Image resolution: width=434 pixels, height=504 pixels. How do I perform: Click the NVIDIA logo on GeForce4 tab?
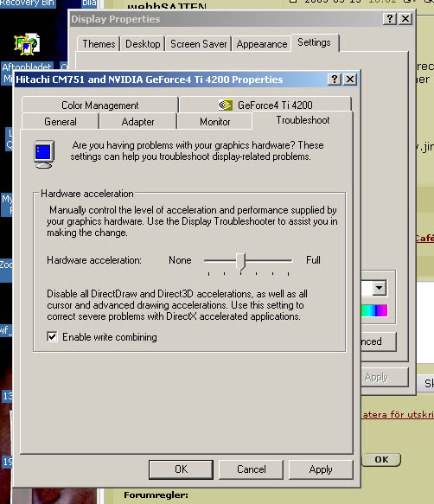click(226, 105)
